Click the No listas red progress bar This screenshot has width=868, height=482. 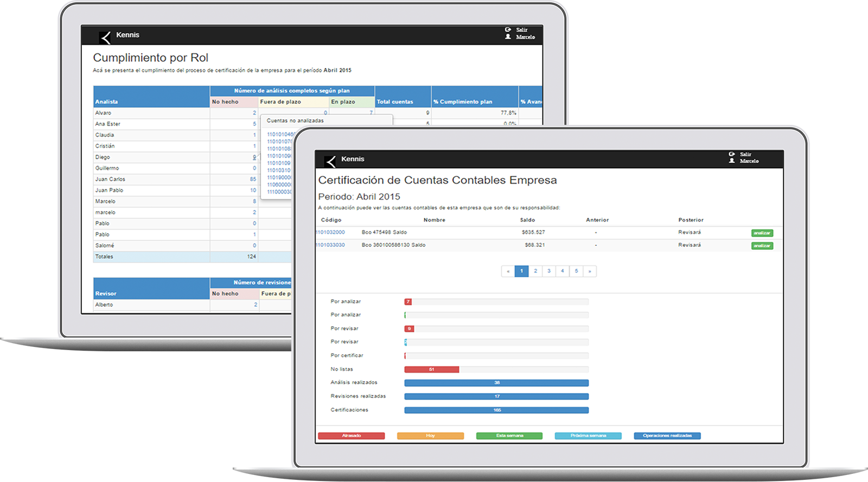pos(431,370)
